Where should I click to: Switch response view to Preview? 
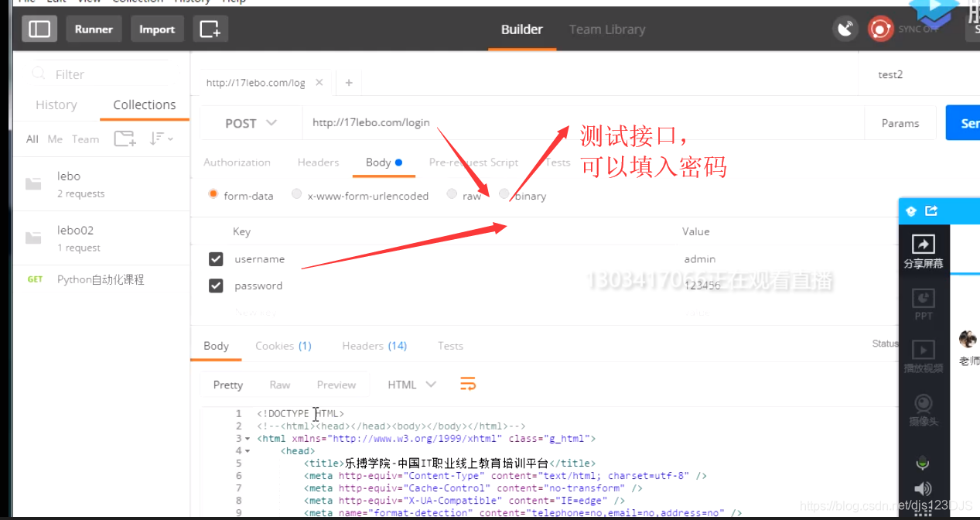336,385
